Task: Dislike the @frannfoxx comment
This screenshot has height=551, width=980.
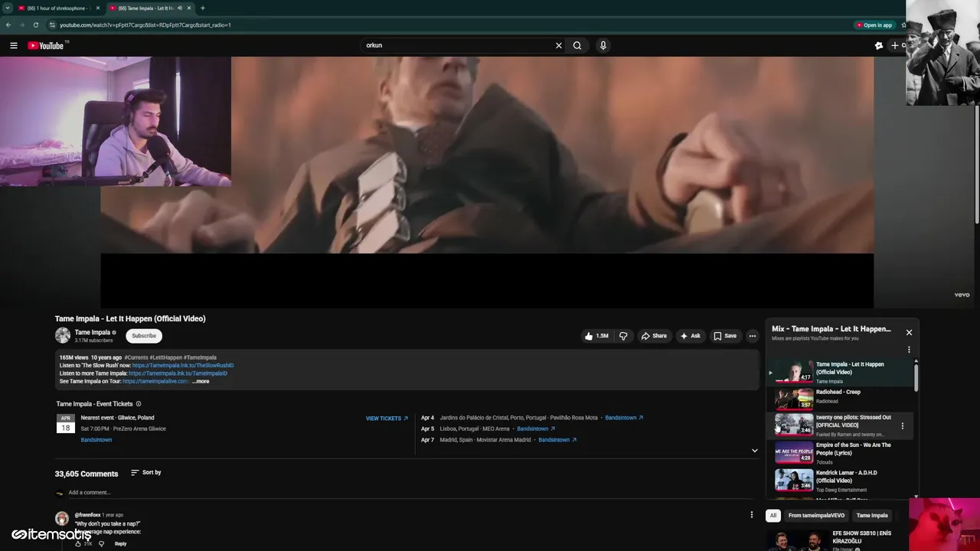Action: pyautogui.click(x=101, y=544)
